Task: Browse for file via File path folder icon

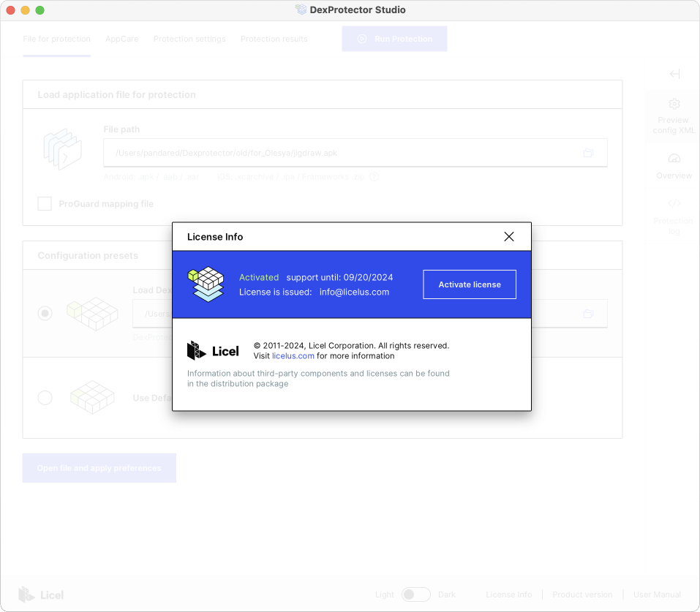Action: click(x=588, y=153)
